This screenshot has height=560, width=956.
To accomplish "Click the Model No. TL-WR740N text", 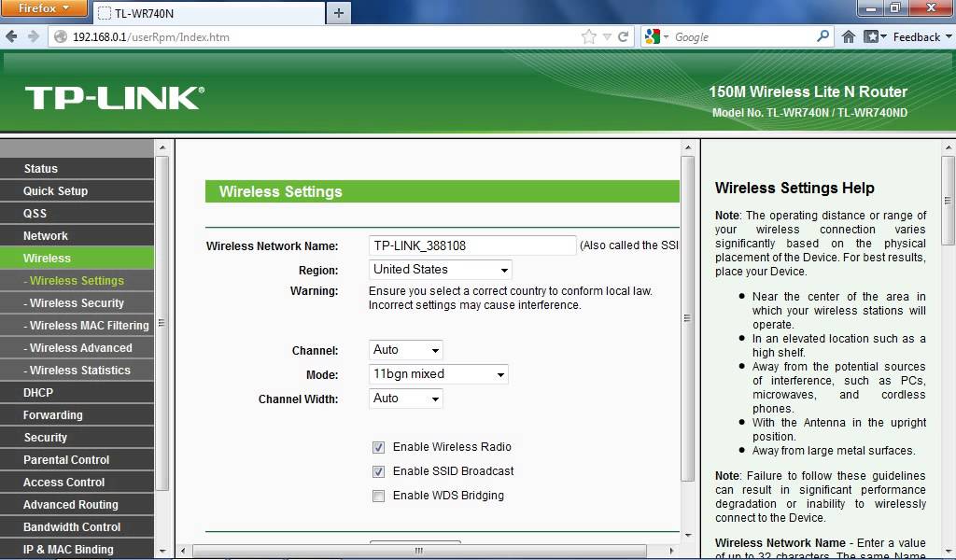I will pos(809,113).
